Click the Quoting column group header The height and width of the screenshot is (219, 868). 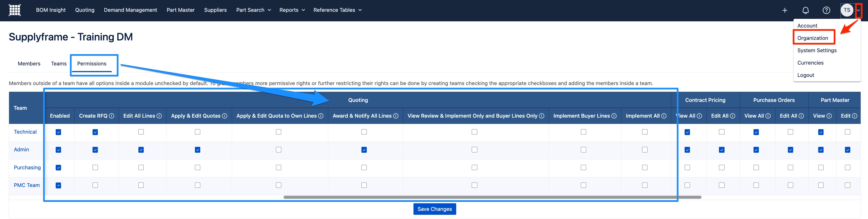pos(358,100)
